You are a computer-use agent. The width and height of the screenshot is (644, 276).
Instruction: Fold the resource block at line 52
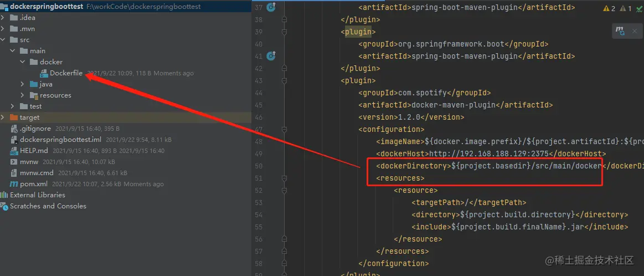tap(284, 191)
